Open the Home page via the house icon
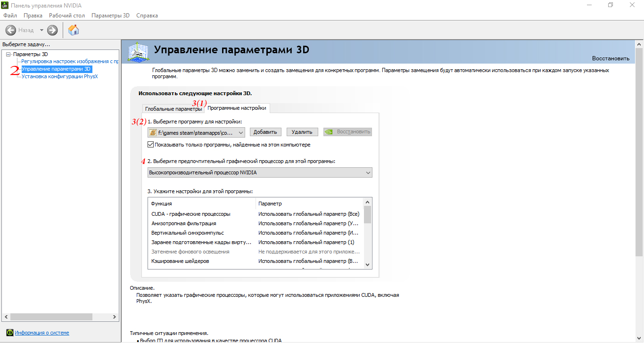644x343 pixels. (x=74, y=30)
